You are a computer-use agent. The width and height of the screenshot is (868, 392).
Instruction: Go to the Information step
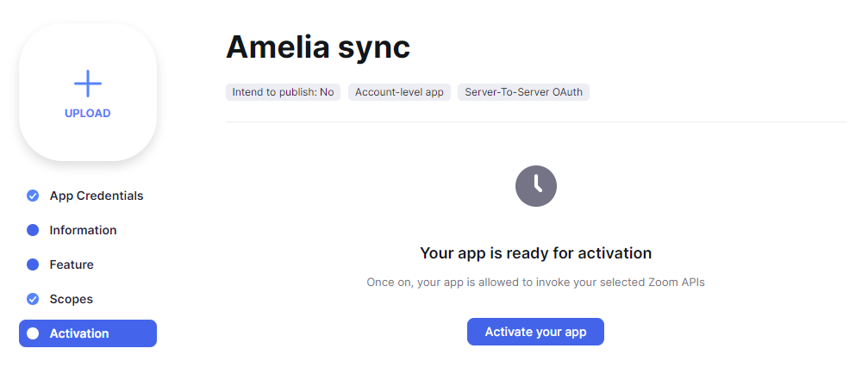pyautogui.click(x=83, y=230)
